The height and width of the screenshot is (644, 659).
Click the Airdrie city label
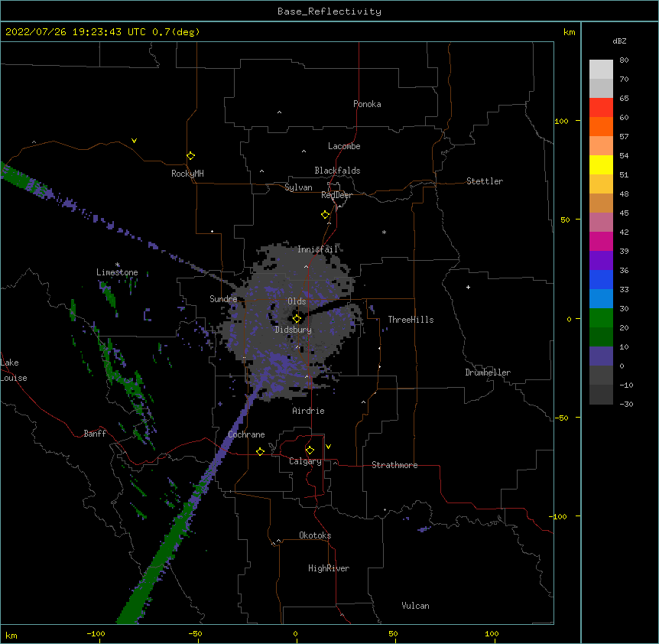308,411
